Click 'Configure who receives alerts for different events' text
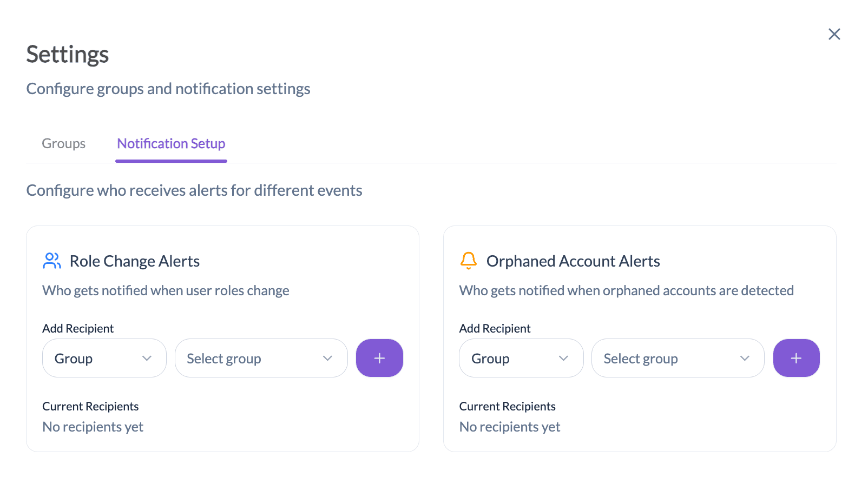 pyautogui.click(x=194, y=190)
